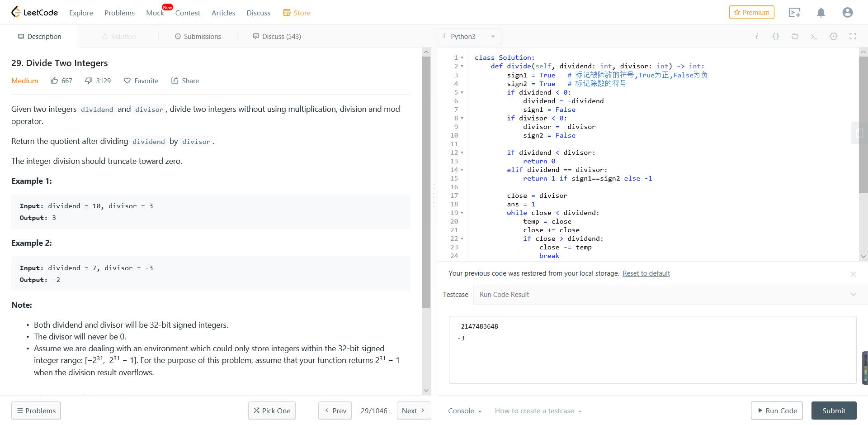Open editor settings gear icon
The width and height of the screenshot is (868, 425).
[x=834, y=36]
